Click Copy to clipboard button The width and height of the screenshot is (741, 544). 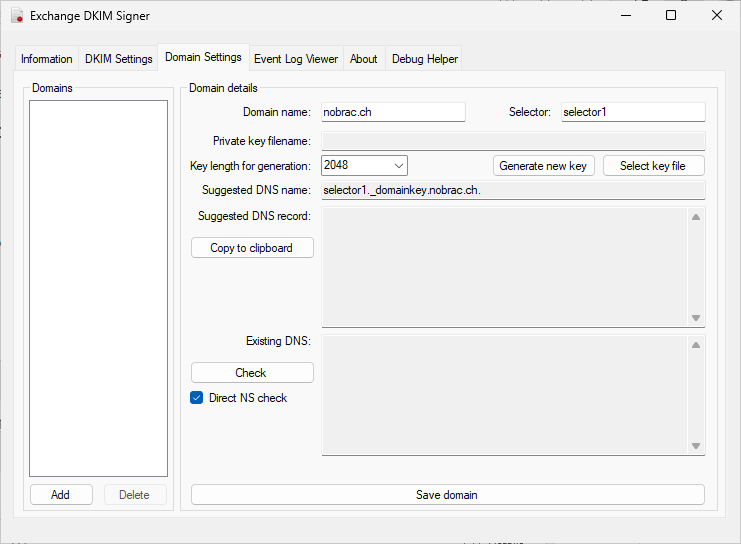(252, 248)
